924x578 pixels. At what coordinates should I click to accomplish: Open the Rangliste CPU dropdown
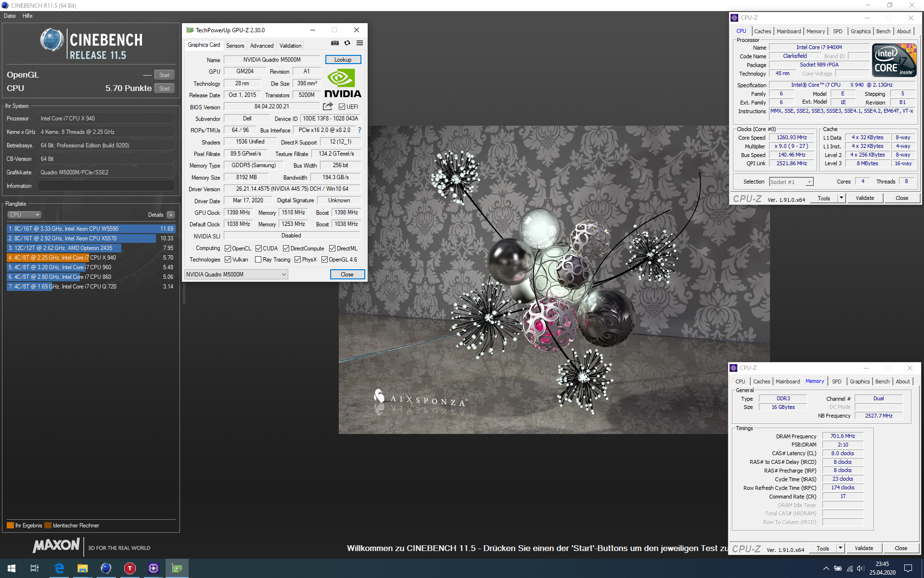click(24, 215)
